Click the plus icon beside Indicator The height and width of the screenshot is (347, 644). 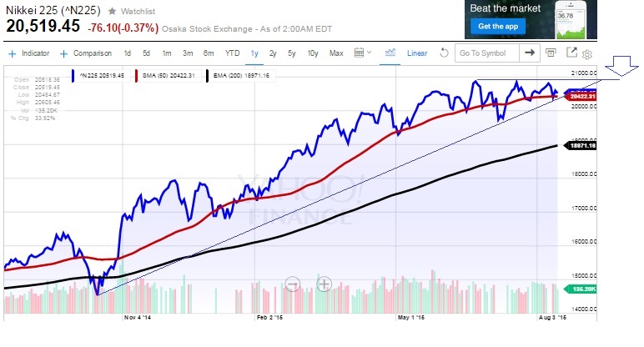point(12,53)
